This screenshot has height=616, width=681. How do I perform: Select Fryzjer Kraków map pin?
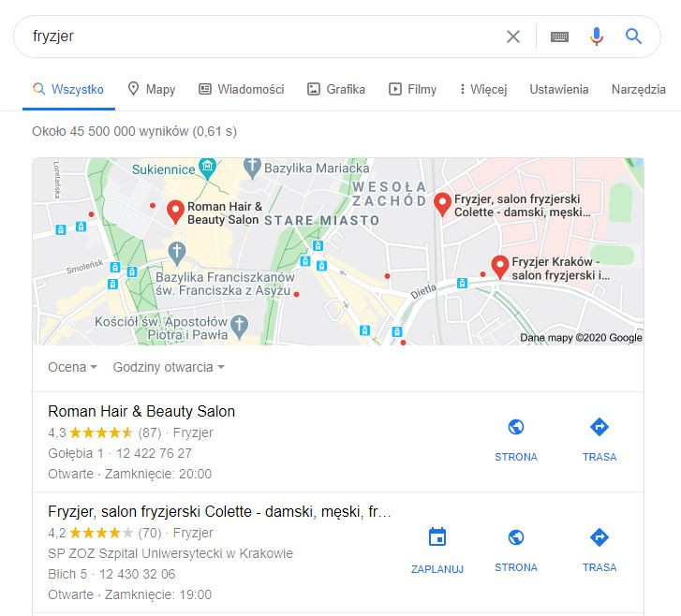tap(500, 267)
